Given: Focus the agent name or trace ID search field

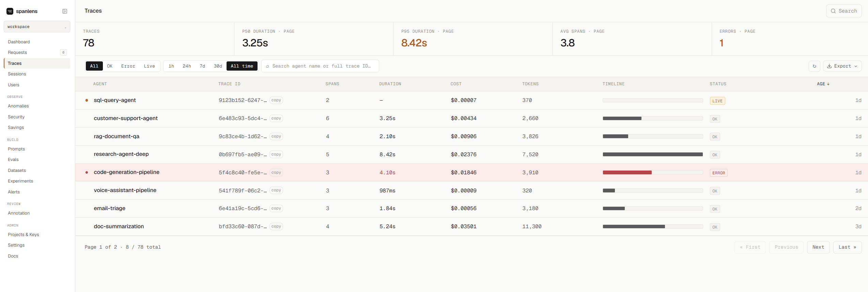Looking at the screenshot, I should 320,66.
